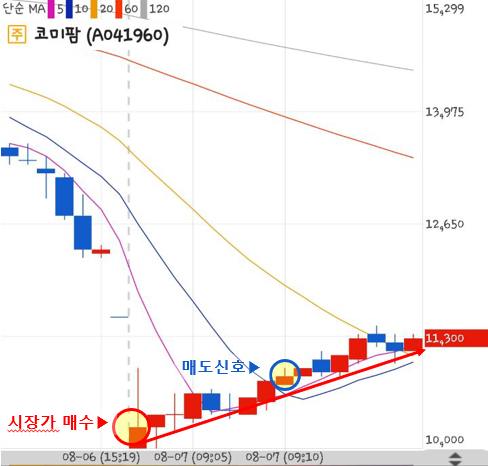Click the orange 주 stock icon
The height and width of the screenshot is (466, 488).
click(x=17, y=35)
